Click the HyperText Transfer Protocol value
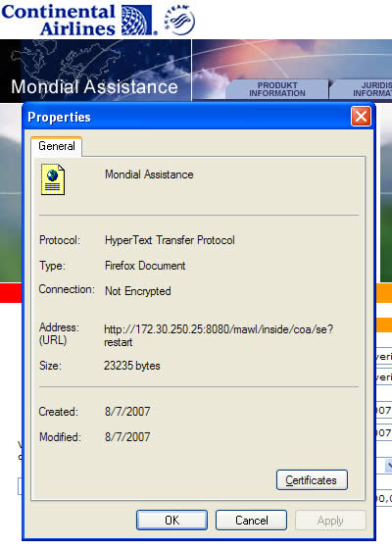The width and height of the screenshot is (392, 549). (x=170, y=240)
